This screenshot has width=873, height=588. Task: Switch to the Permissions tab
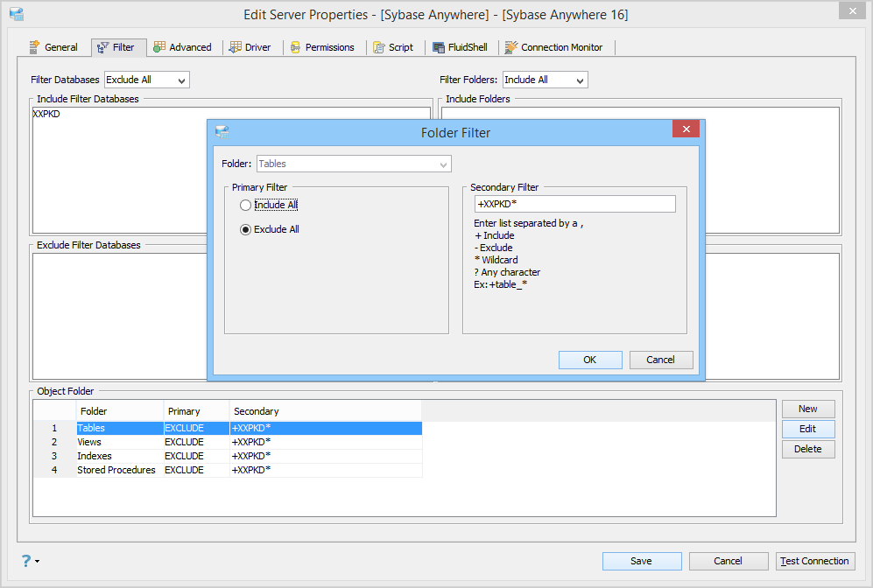[x=322, y=47]
